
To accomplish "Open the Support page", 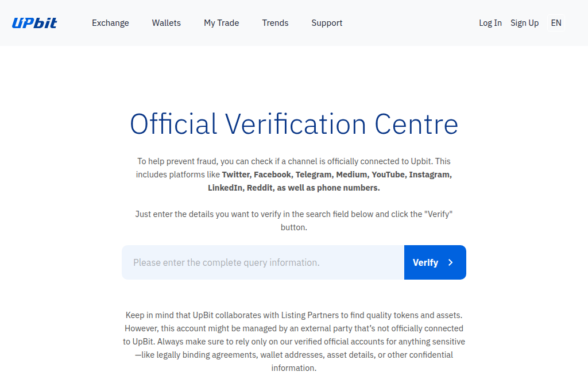I will click(x=327, y=23).
